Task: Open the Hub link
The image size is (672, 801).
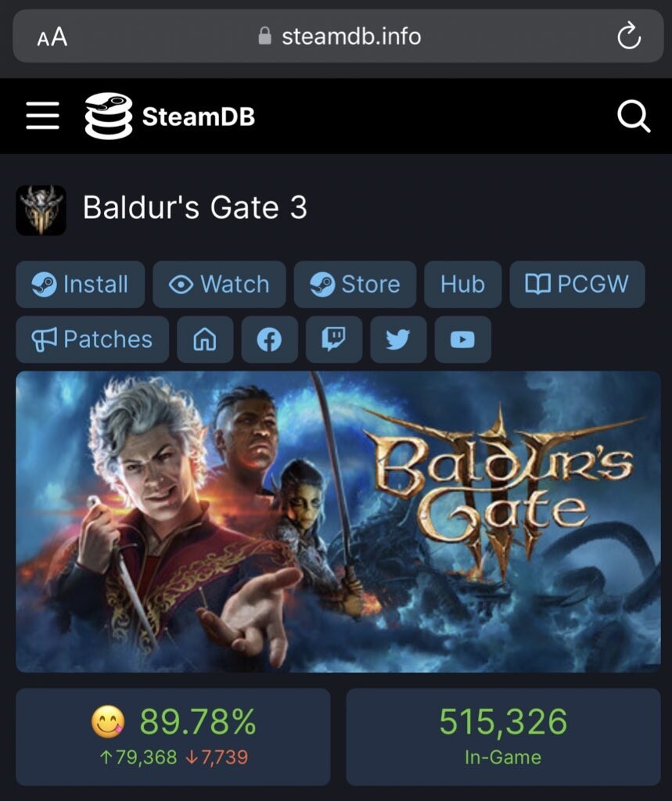Action: click(462, 284)
